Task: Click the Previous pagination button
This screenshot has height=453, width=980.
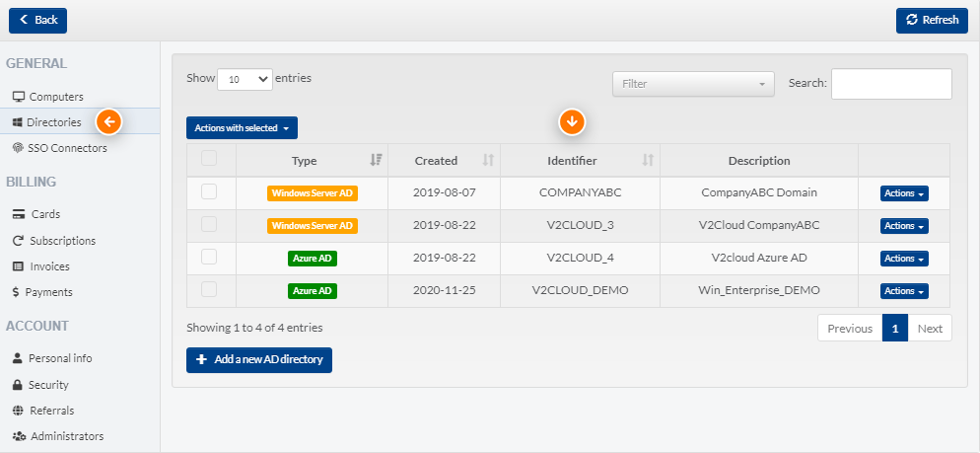Action: 850,328
